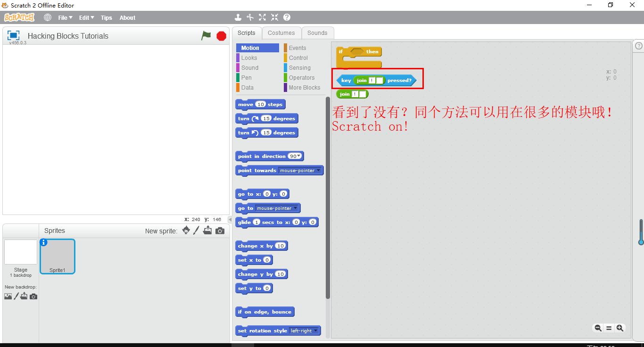
Task: Select the Delete scissors tool
Action: pos(250,17)
